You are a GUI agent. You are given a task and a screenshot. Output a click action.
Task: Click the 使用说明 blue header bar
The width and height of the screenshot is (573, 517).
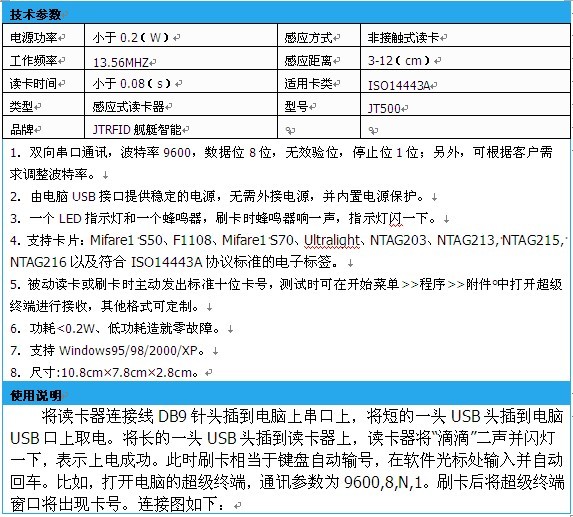286,394
